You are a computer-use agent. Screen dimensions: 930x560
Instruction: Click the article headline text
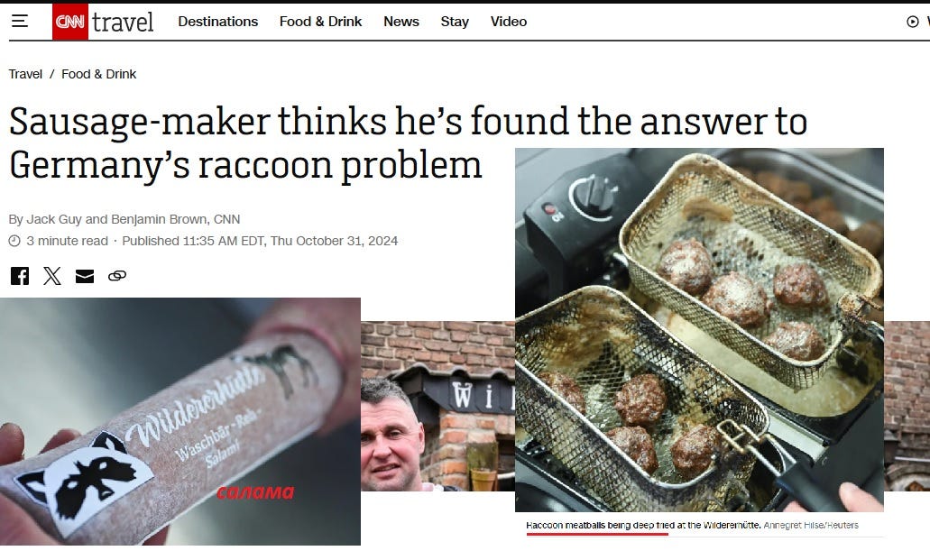click(x=408, y=142)
